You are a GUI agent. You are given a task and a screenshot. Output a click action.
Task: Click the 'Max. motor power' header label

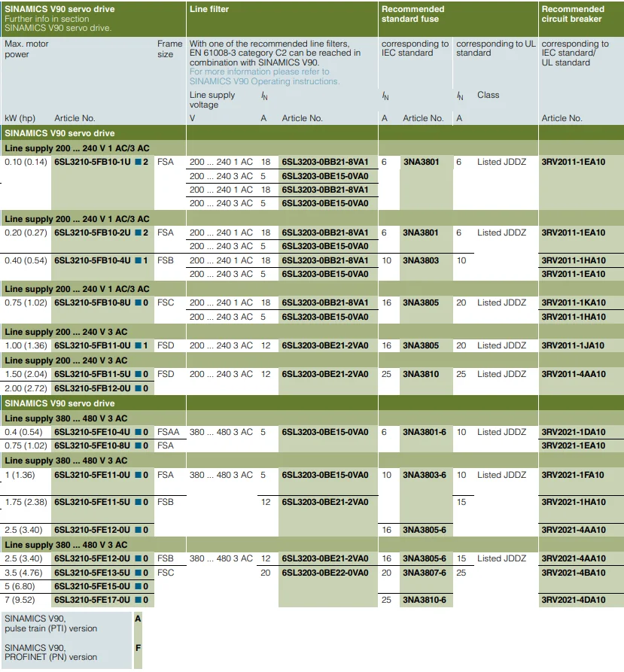26,49
